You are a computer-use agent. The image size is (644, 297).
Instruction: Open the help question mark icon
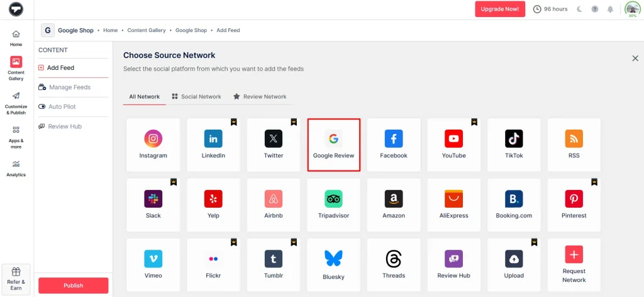point(594,9)
